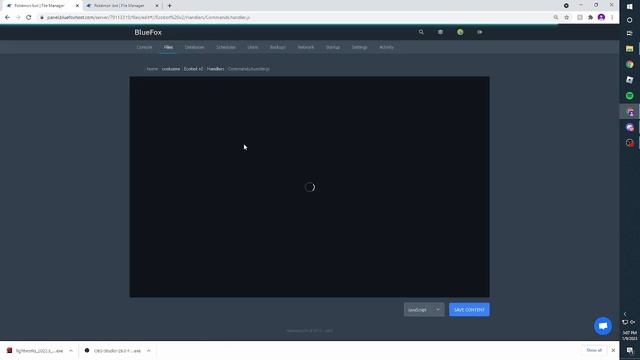Open the Files tab
The image size is (640, 360).
click(x=168, y=47)
